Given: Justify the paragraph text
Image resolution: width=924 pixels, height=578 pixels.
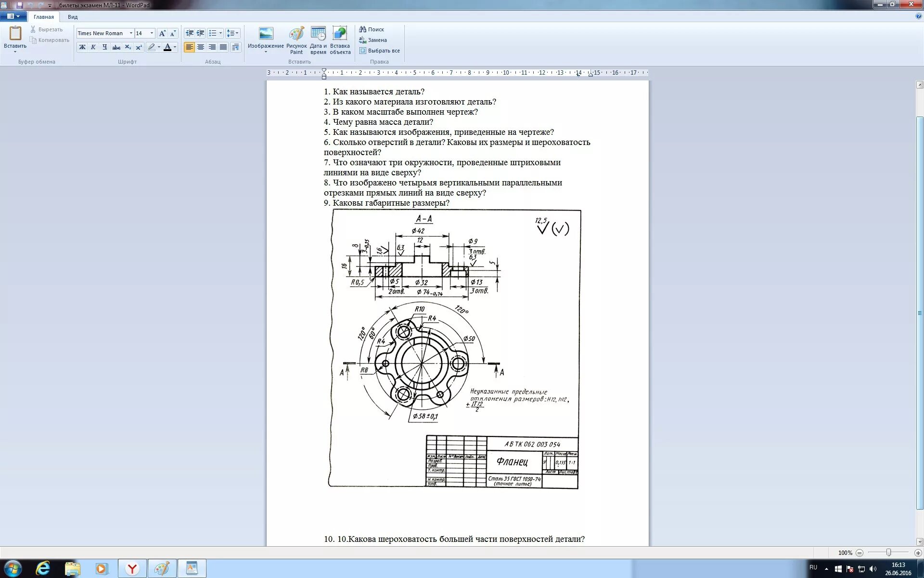Looking at the screenshot, I should [x=223, y=47].
